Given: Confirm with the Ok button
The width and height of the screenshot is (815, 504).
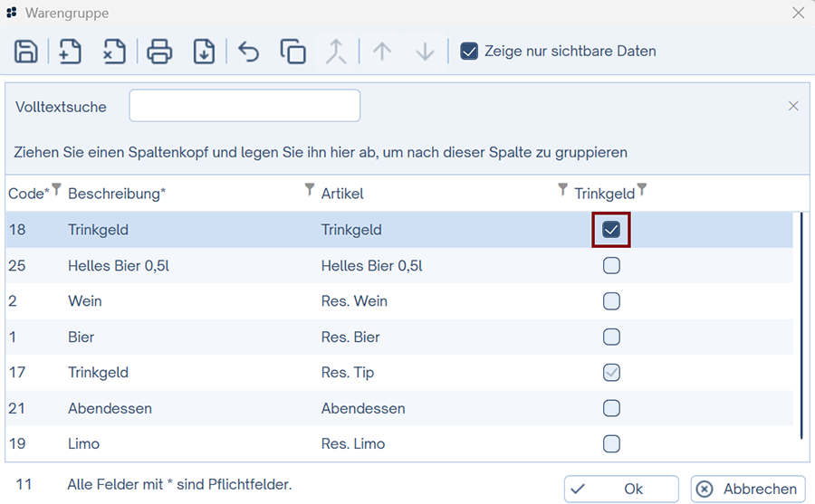Looking at the screenshot, I should pos(620,489).
